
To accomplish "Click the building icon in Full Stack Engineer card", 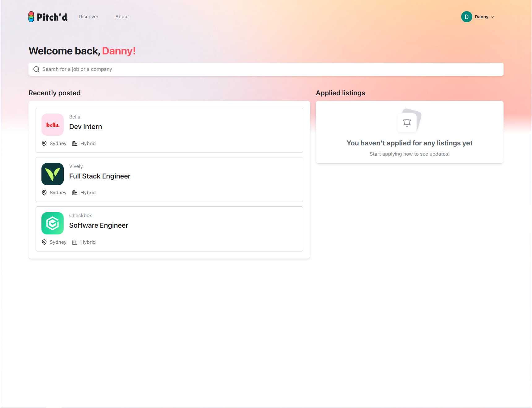I will coord(75,193).
